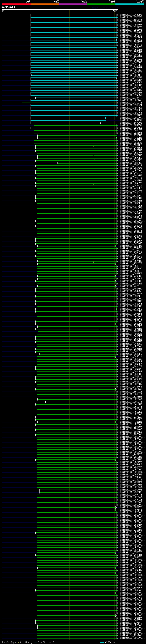Open hit UniRef100_C3XXJ3
The width and height of the screenshot is (146, 644).
[x=131, y=251]
